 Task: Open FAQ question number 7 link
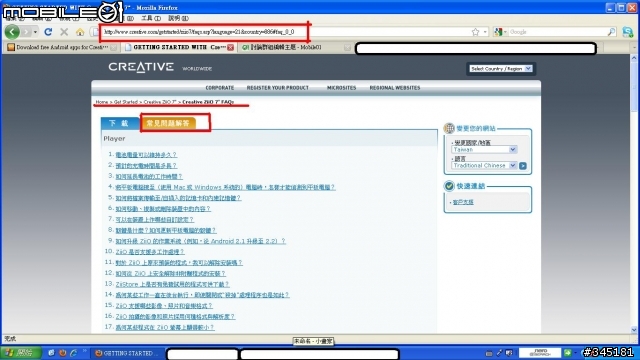point(155,220)
